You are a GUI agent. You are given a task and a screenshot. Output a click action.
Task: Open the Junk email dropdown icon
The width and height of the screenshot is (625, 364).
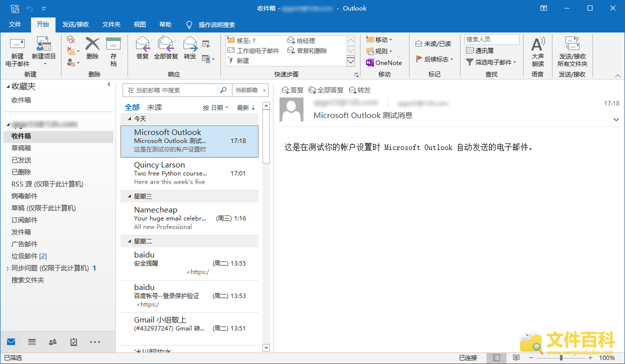click(x=73, y=62)
